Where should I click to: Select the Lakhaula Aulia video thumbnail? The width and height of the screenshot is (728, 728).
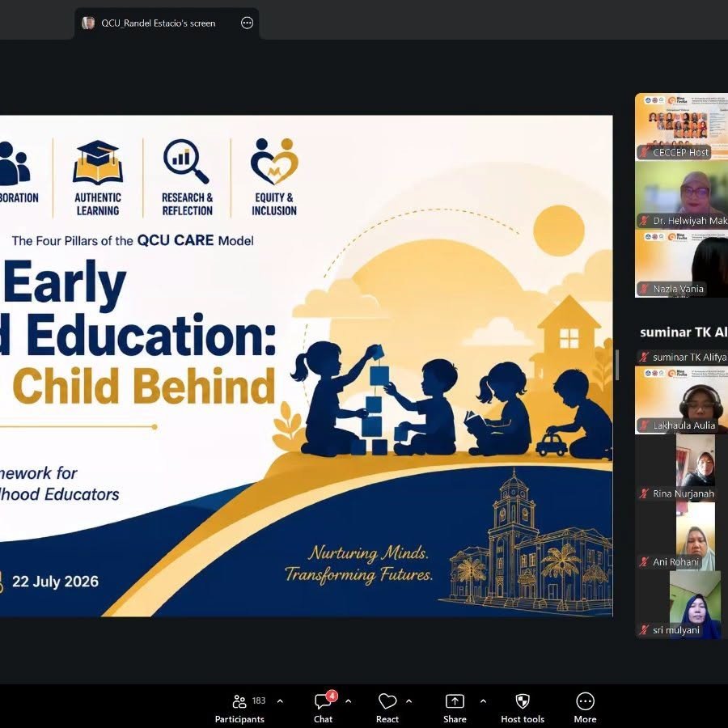(x=682, y=400)
